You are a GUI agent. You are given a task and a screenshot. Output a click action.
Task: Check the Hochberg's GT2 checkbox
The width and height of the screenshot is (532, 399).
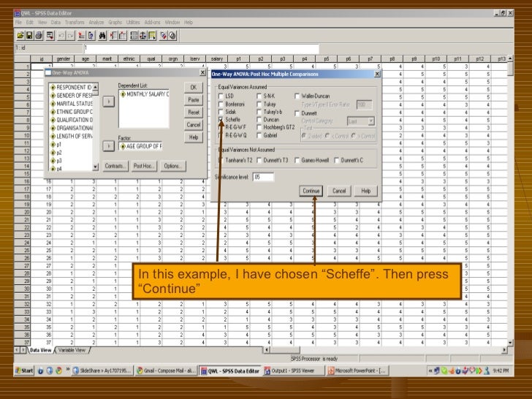point(259,127)
